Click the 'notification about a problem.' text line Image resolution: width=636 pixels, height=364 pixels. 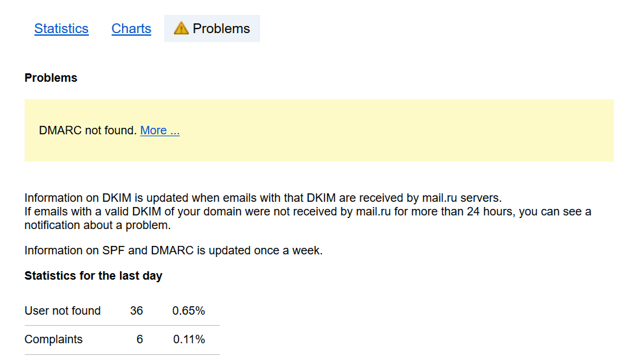[98, 225]
